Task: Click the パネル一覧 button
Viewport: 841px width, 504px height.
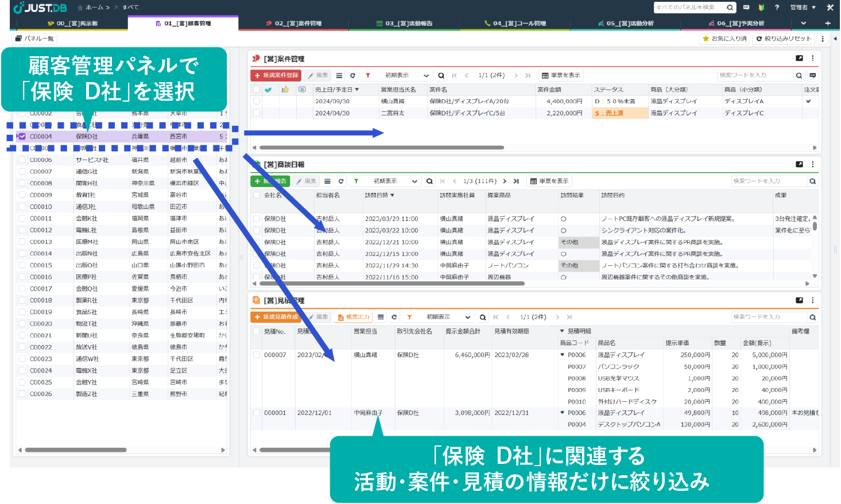Action: click(34, 38)
